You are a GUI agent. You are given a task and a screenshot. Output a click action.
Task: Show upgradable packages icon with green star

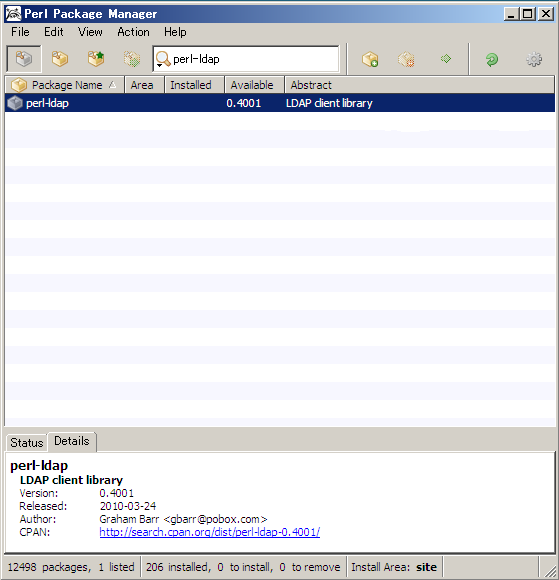pyautogui.click(x=96, y=59)
